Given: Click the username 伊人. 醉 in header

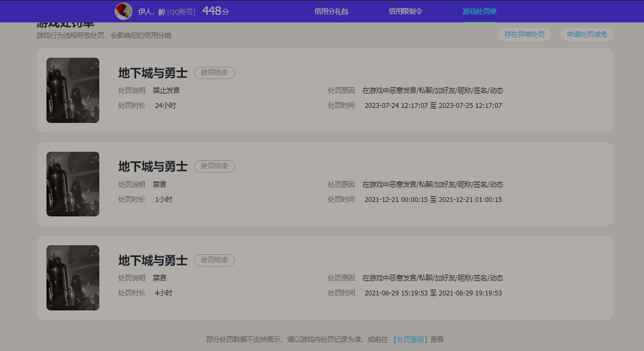Looking at the screenshot, I should point(152,12).
